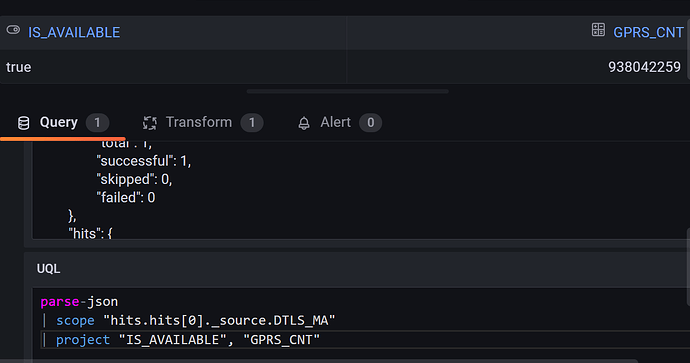The height and width of the screenshot is (363, 690).
Task: Sort by the GPRS_CNT column header
Action: (648, 33)
